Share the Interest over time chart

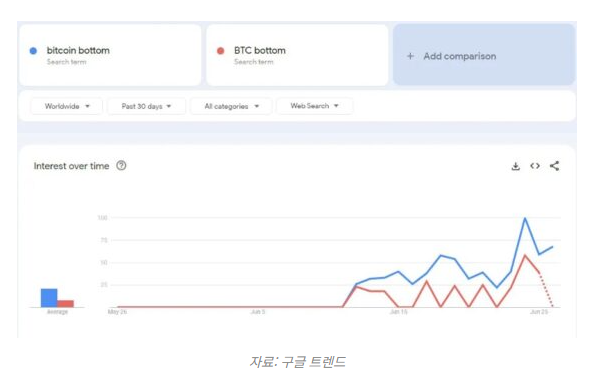tap(554, 166)
